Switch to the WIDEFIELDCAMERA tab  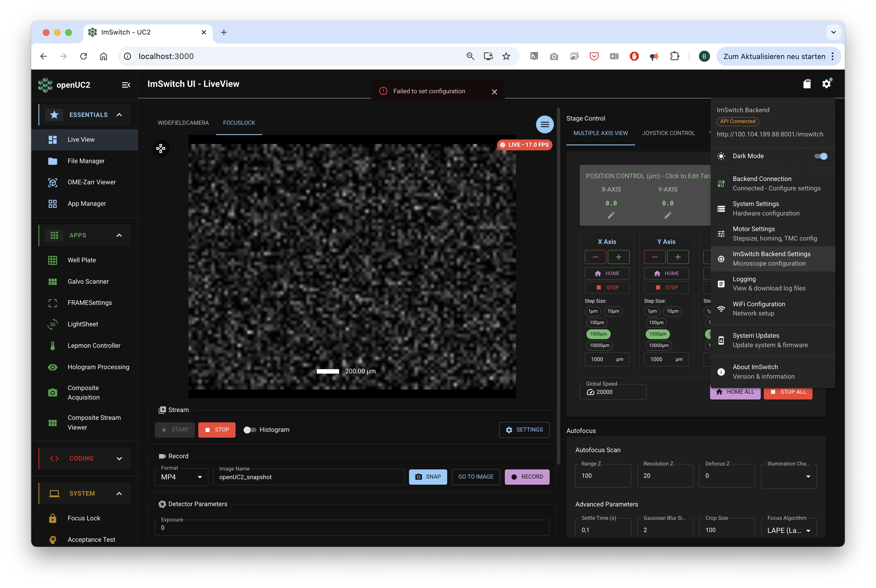pos(183,122)
